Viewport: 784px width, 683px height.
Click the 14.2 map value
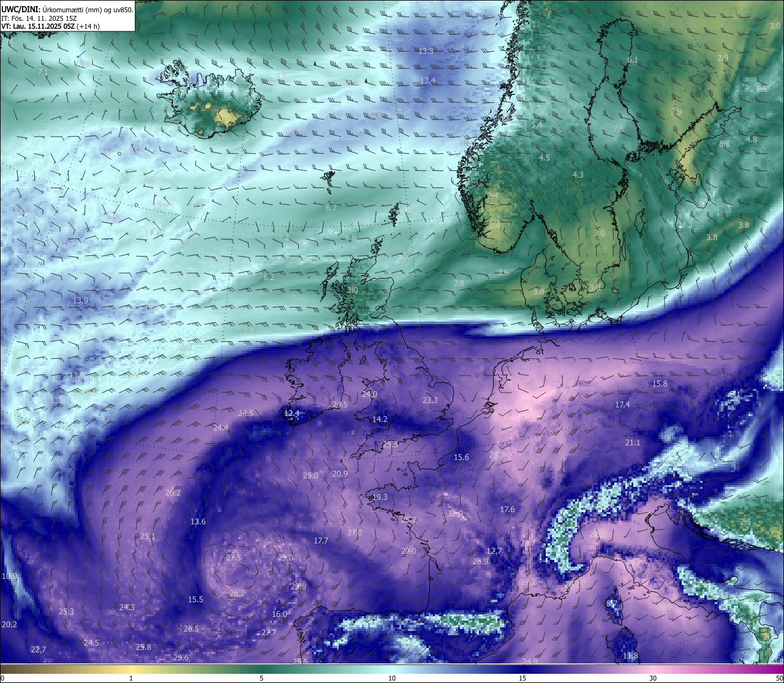click(x=380, y=420)
